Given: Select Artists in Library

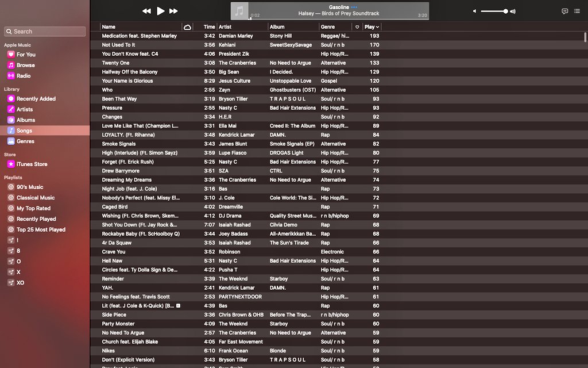Looking at the screenshot, I should [x=24, y=109].
